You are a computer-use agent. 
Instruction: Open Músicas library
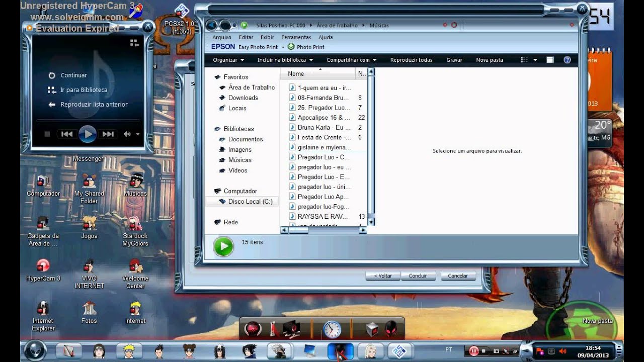pyautogui.click(x=240, y=160)
